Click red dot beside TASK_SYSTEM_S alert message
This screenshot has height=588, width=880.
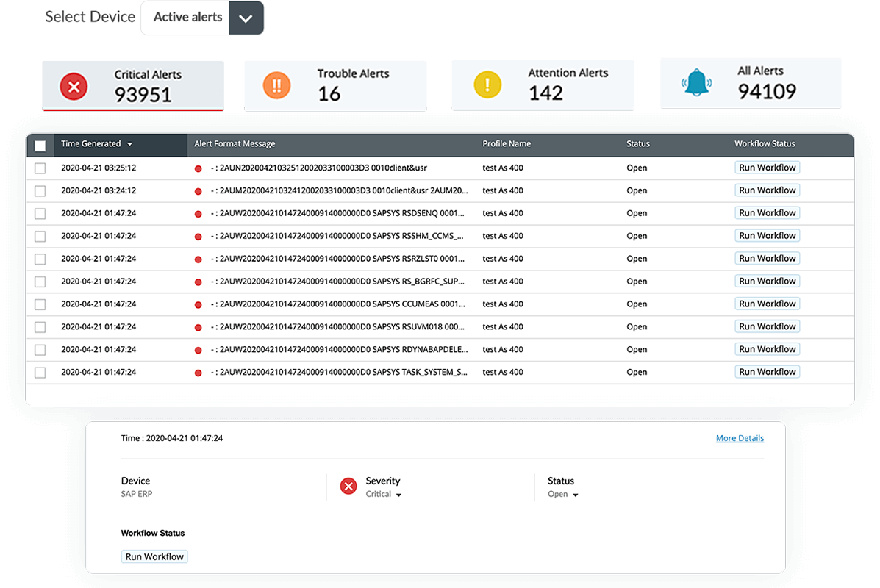click(198, 373)
